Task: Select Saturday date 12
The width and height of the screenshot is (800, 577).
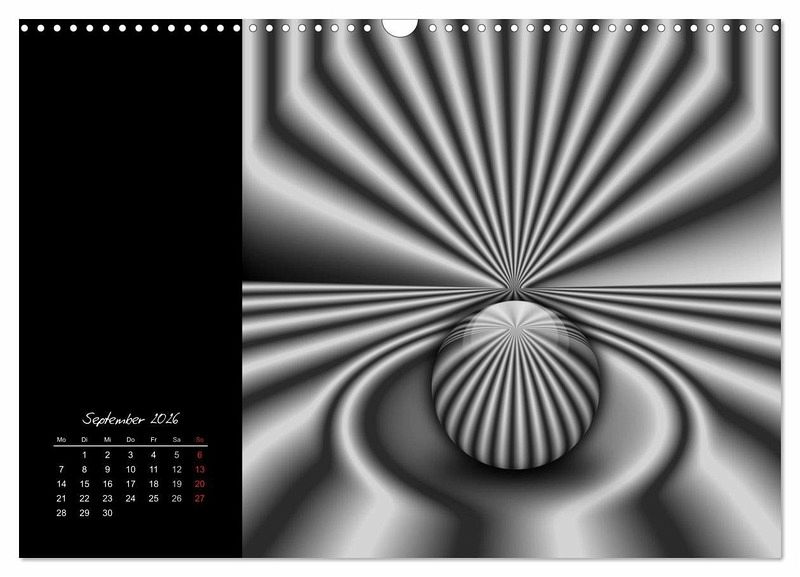Action: (177, 469)
